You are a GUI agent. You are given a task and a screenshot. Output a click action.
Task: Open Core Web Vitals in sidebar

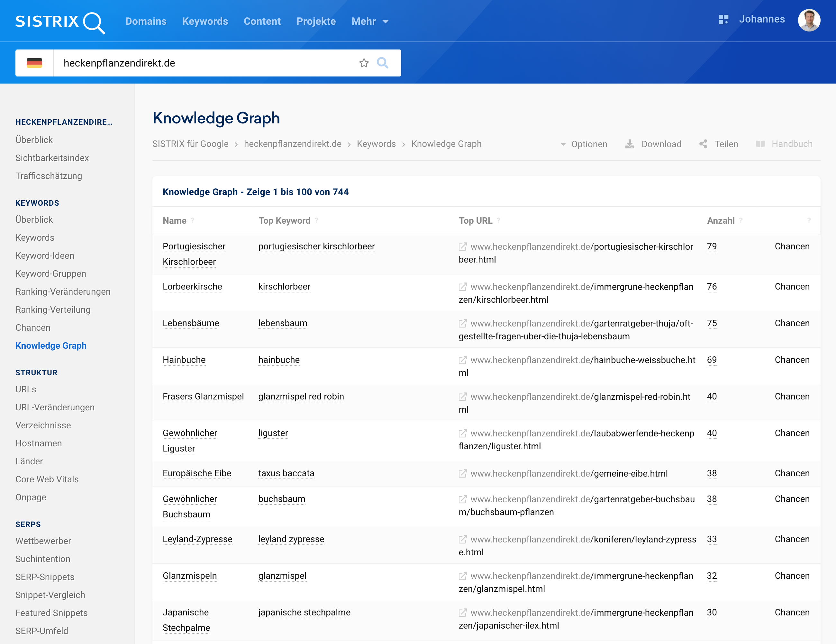47,479
